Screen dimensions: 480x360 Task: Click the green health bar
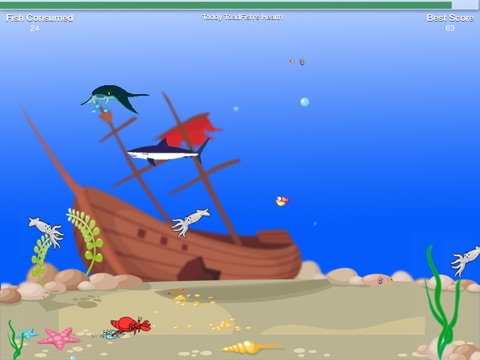(x=226, y=5)
